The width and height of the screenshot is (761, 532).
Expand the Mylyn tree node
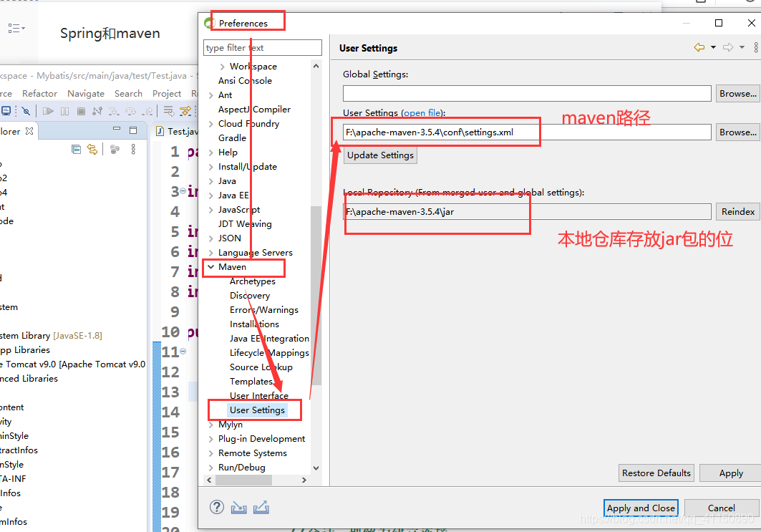(x=210, y=425)
